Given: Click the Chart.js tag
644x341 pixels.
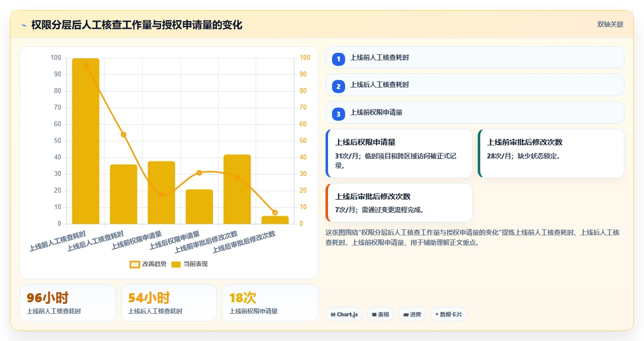Looking at the screenshot, I should click(344, 314).
